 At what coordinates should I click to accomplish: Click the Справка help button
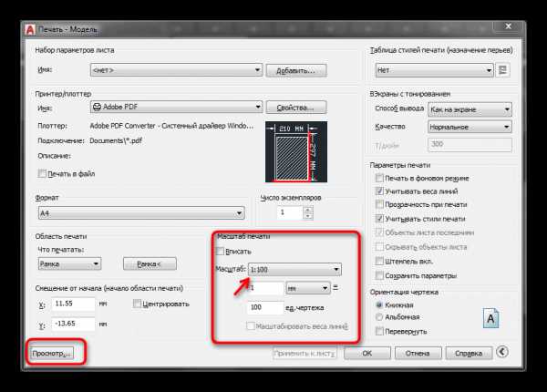coord(469,354)
